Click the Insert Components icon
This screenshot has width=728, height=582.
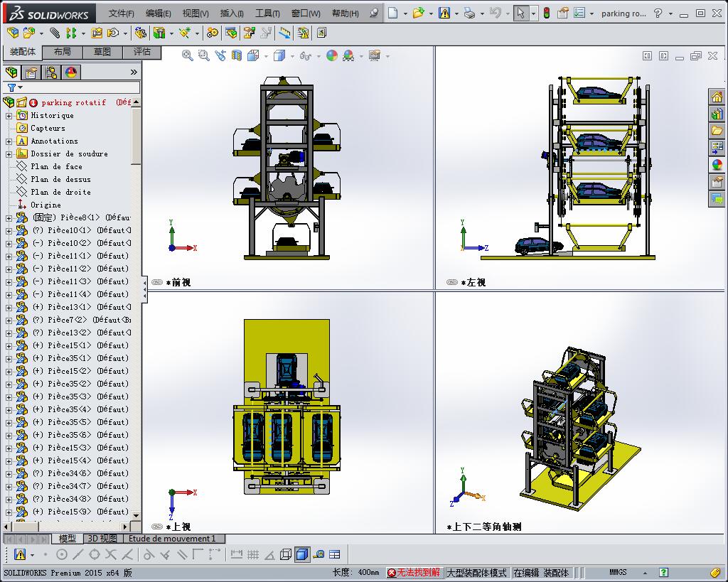pyautogui.click(x=13, y=33)
